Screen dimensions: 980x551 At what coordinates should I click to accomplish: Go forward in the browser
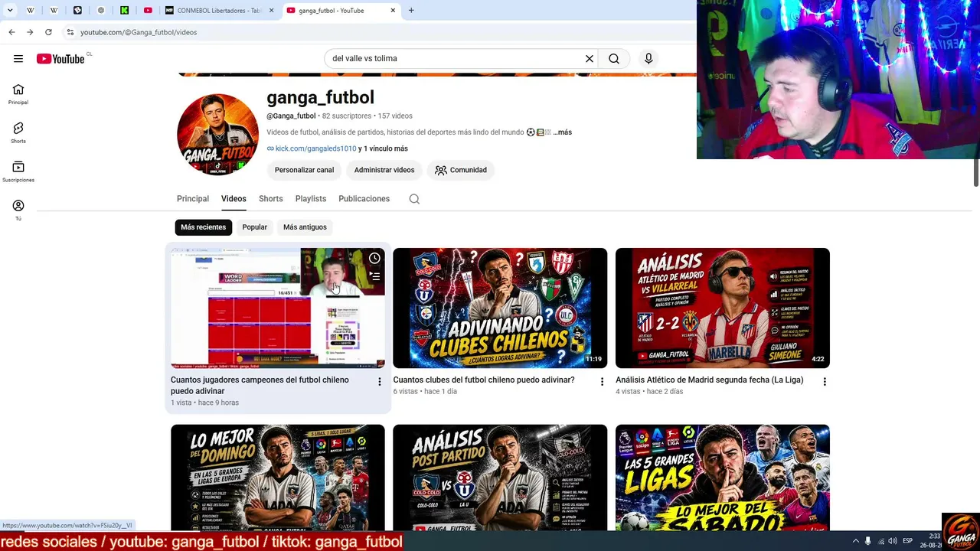(x=30, y=32)
